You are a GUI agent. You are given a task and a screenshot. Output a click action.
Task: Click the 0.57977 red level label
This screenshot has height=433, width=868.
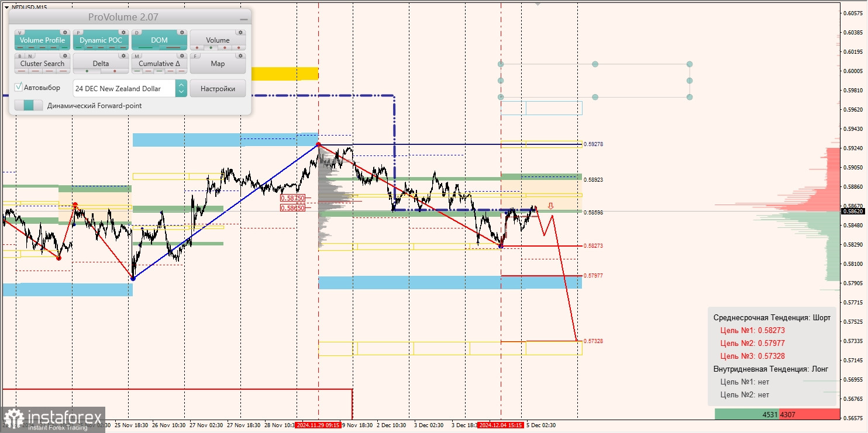coord(594,275)
